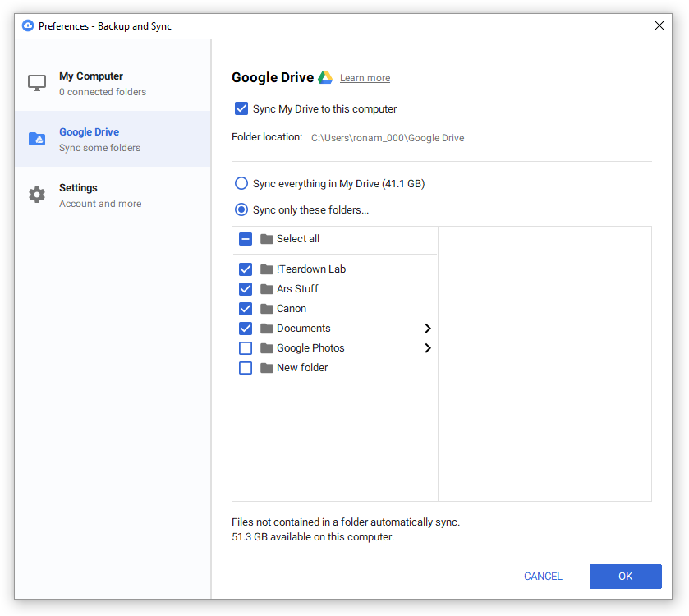Screen dimensions: 689x616
Task: Open the Learn more link
Action: 365,78
